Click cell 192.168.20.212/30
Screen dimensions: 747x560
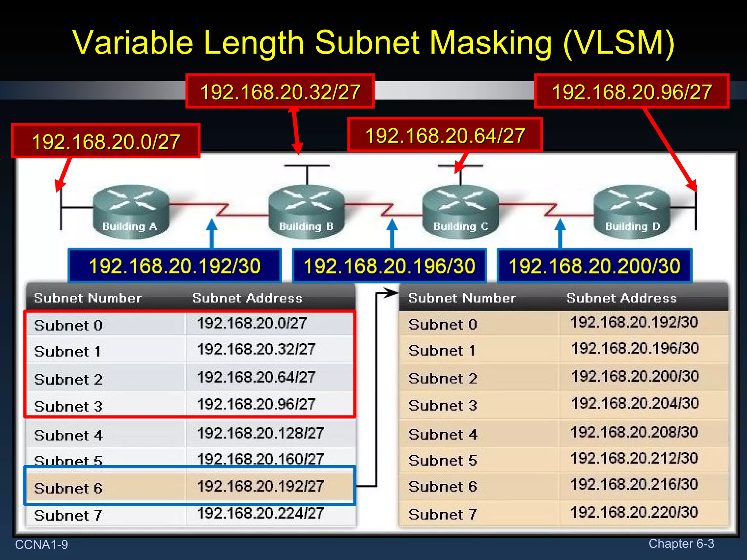[634, 458]
